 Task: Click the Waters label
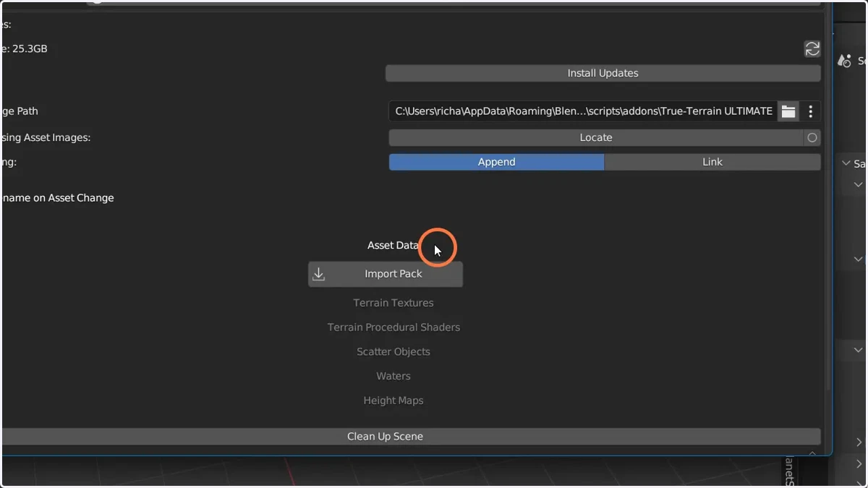393,377
